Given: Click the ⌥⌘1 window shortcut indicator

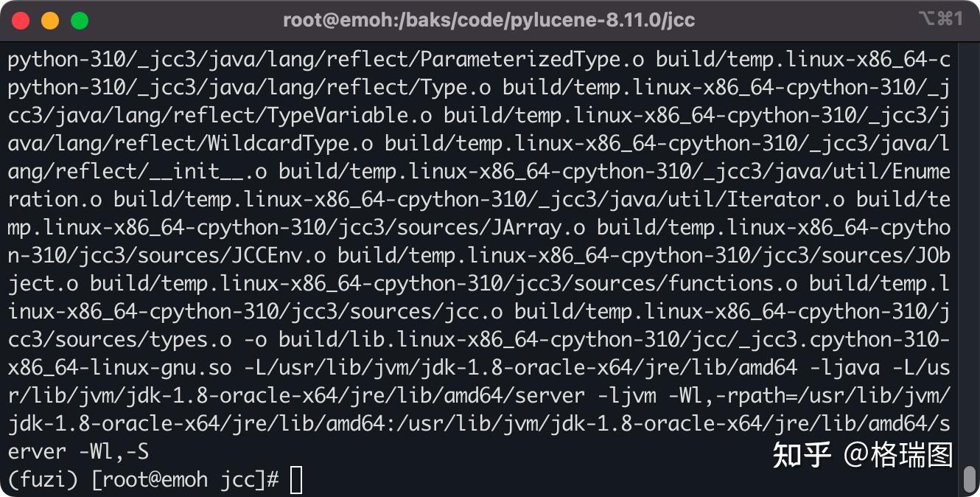Looking at the screenshot, I should pyautogui.click(x=940, y=19).
